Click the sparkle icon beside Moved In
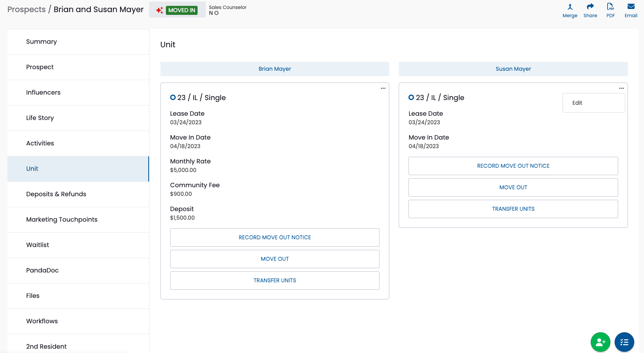The image size is (644, 353). coord(159,10)
